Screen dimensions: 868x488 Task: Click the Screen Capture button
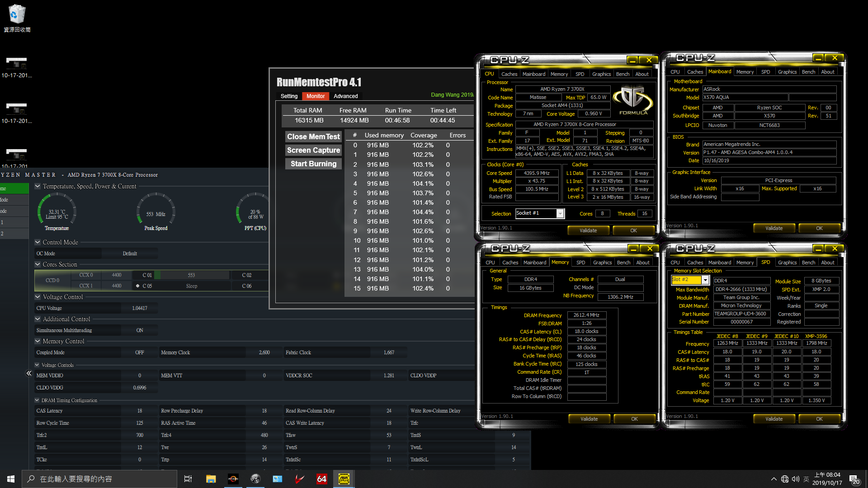coord(313,150)
